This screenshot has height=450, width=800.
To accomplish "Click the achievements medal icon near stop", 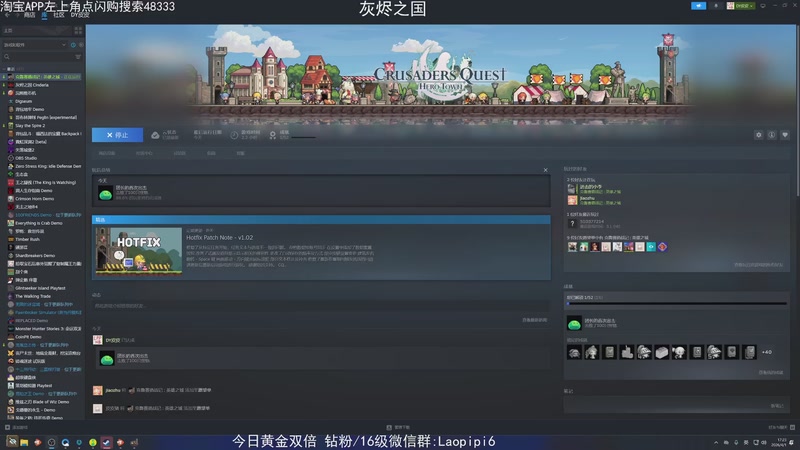I will tap(272, 135).
